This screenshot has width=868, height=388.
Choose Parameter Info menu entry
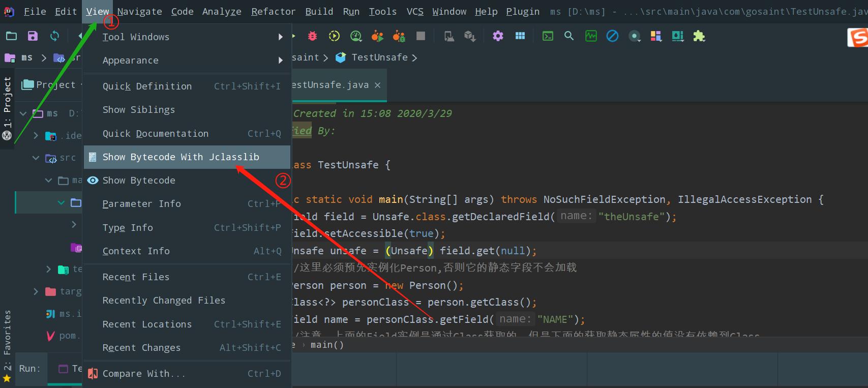187,204
